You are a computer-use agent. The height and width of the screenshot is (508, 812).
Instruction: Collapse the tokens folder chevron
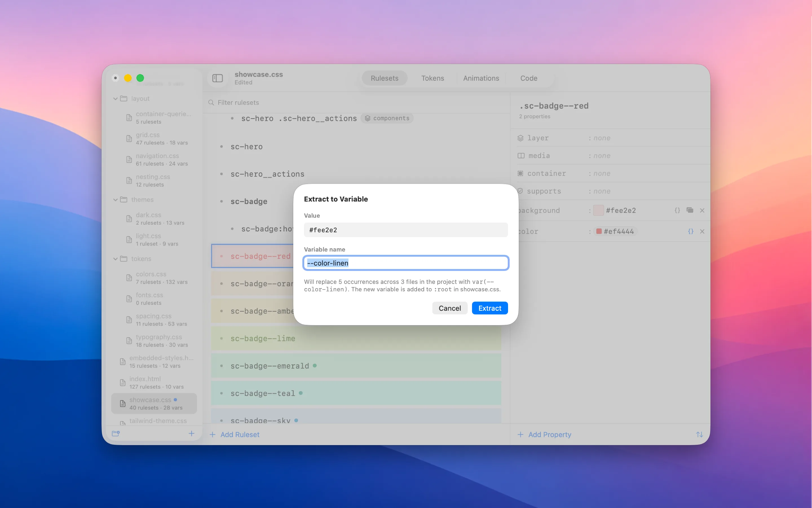(115, 259)
